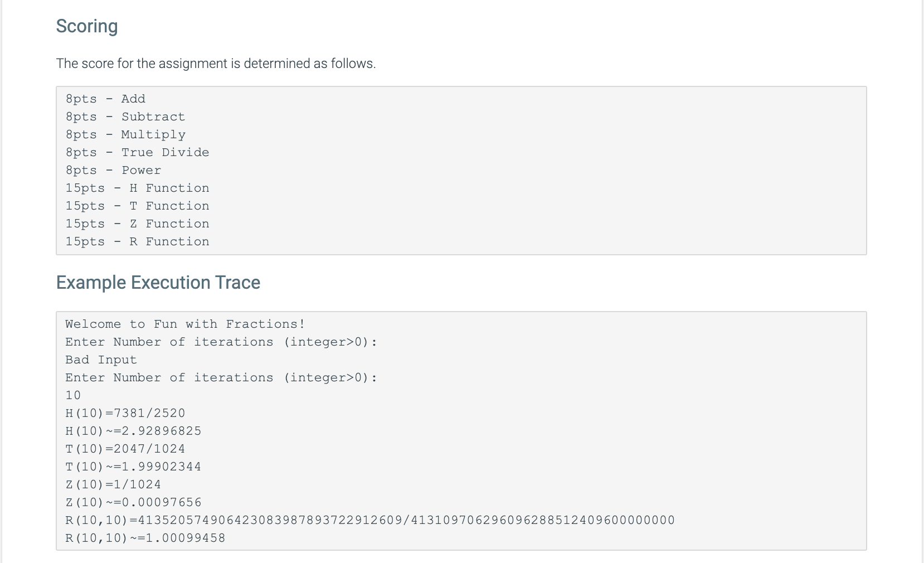This screenshot has height=563, width=924.
Task: Click the '8pts - True Divide' line
Action: pos(137,153)
